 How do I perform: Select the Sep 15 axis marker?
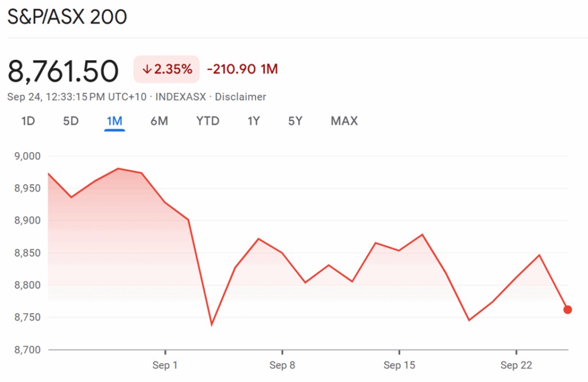(x=399, y=365)
